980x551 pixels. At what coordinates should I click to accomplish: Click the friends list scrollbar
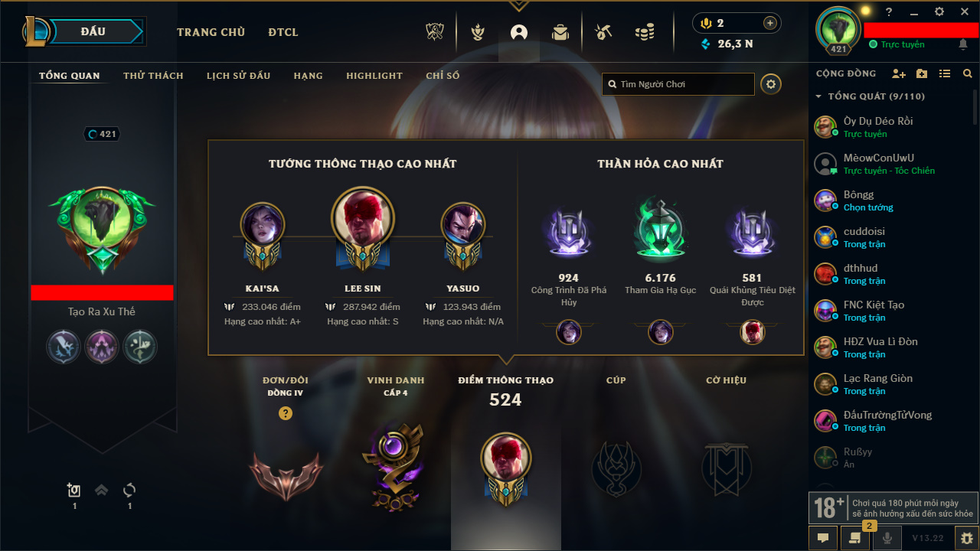tap(975, 107)
